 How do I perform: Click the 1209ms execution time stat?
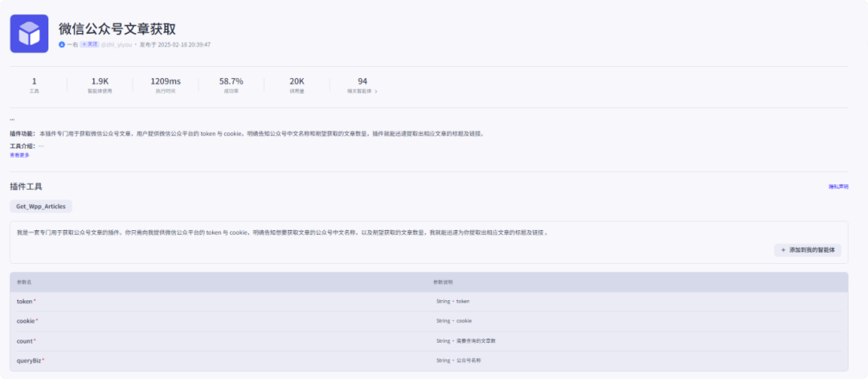click(166, 84)
